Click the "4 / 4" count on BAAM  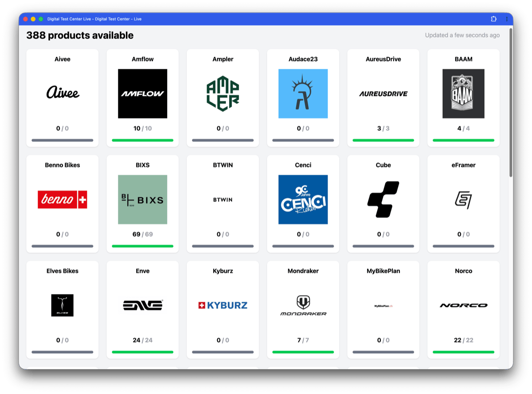tap(464, 129)
